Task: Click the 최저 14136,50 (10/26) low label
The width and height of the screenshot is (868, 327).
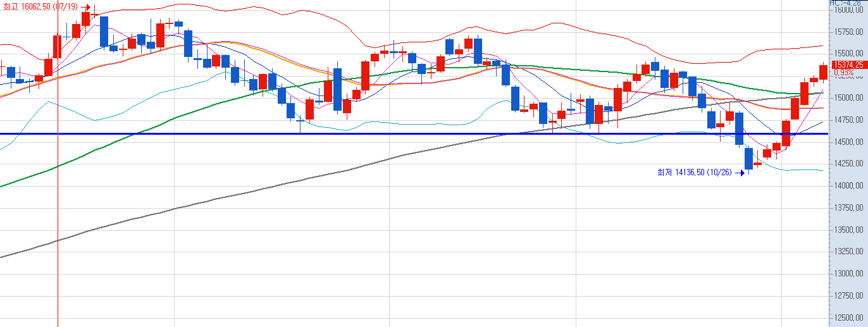Action: [695, 171]
